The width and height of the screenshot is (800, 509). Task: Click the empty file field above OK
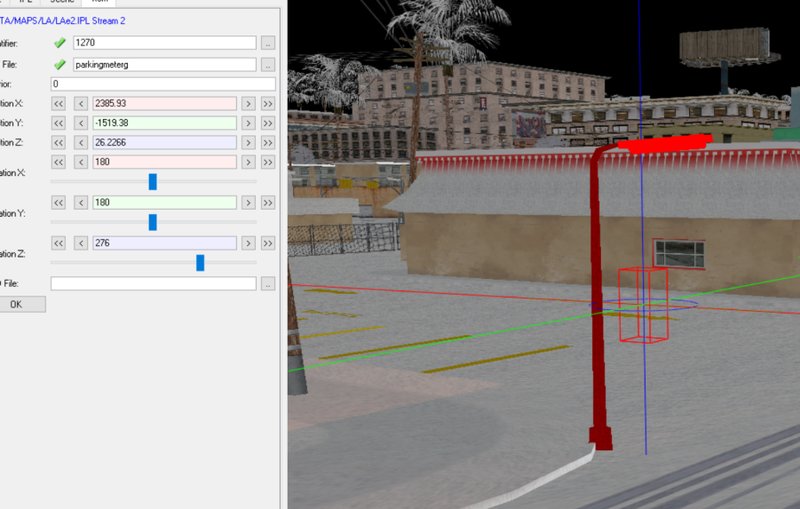(154, 284)
